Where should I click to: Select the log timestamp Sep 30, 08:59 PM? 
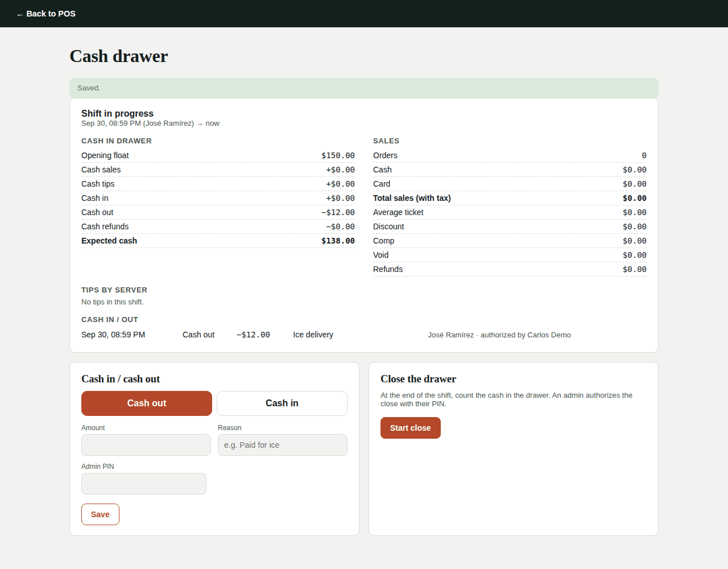pos(113,335)
